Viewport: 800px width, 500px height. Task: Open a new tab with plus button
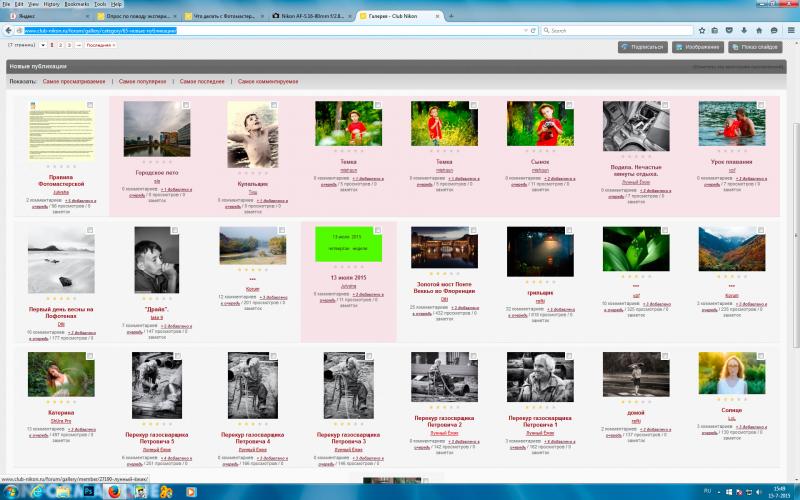coord(451,16)
